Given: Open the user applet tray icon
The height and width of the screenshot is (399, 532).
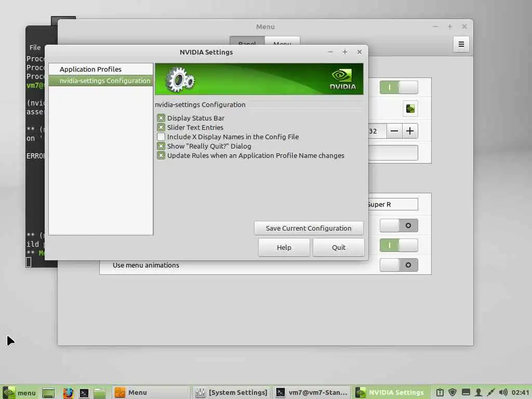Looking at the screenshot, I should (478, 393).
